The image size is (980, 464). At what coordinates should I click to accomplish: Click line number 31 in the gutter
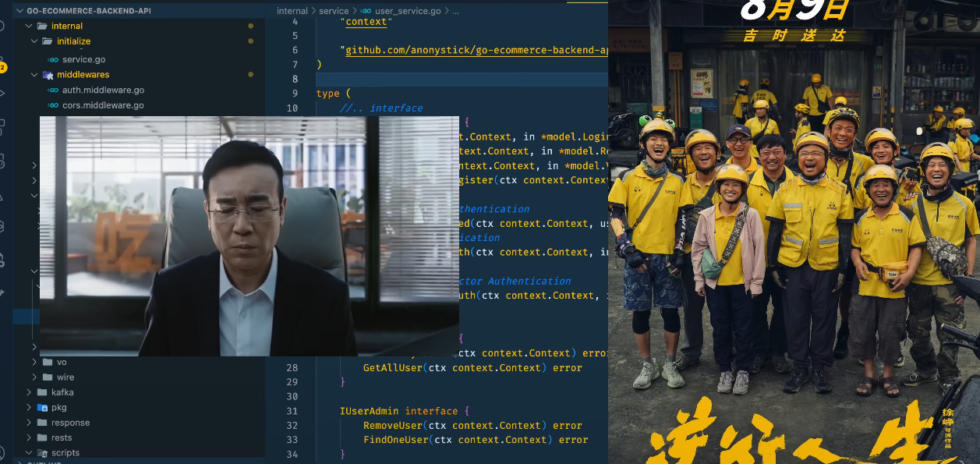(292, 411)
